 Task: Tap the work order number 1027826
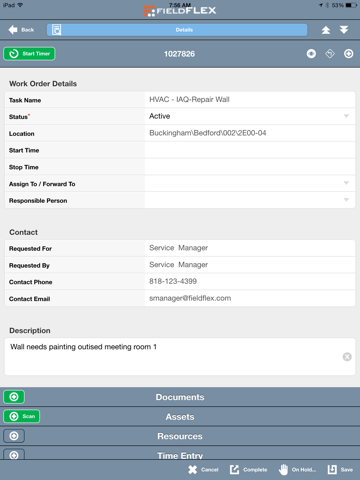[179, 54]
